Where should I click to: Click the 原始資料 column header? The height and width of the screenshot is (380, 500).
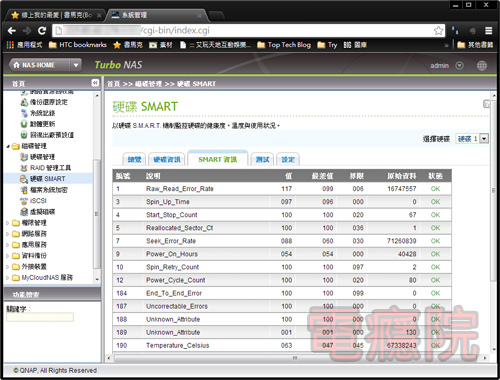[401, 176]
